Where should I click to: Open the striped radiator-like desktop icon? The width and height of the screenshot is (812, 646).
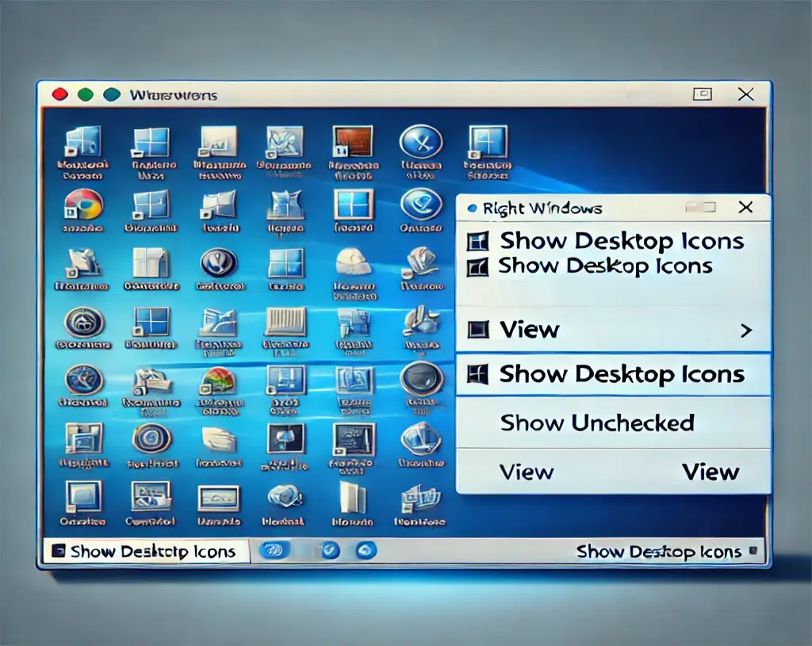coord(285,323)
